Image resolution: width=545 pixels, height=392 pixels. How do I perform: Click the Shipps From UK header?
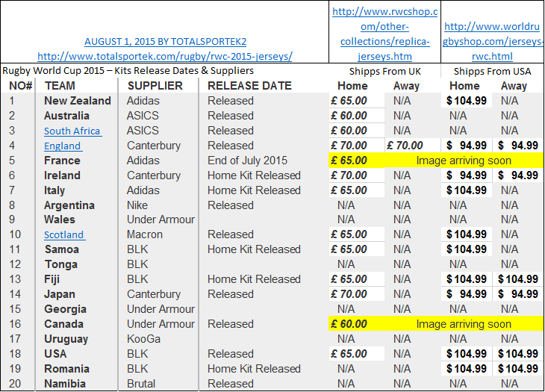pyautogui.click(x=384, y=71)
